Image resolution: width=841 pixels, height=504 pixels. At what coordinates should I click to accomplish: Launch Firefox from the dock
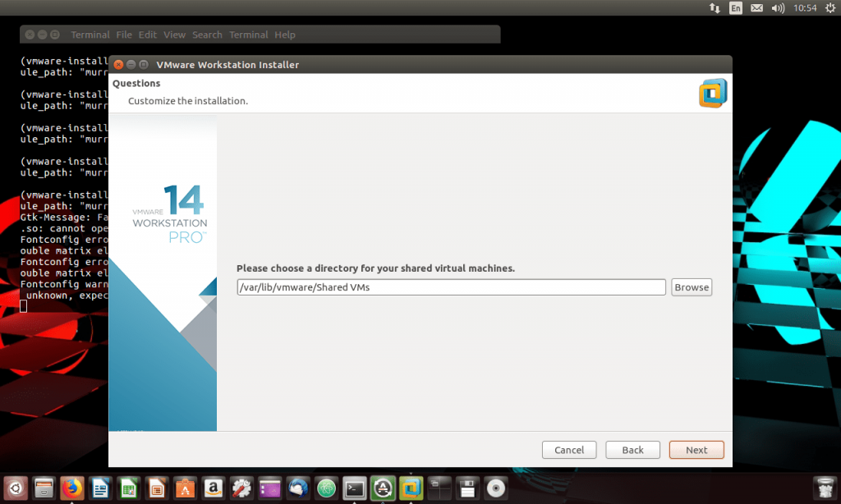[x=72, y=488]
